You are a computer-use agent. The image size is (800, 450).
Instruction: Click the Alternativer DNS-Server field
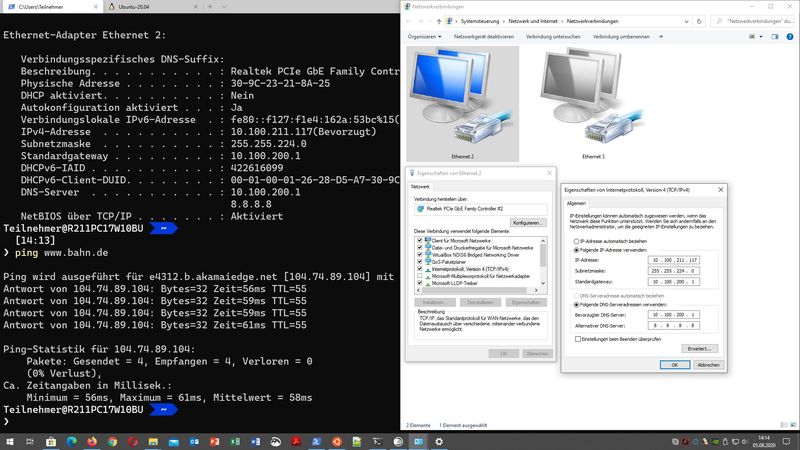673,326
